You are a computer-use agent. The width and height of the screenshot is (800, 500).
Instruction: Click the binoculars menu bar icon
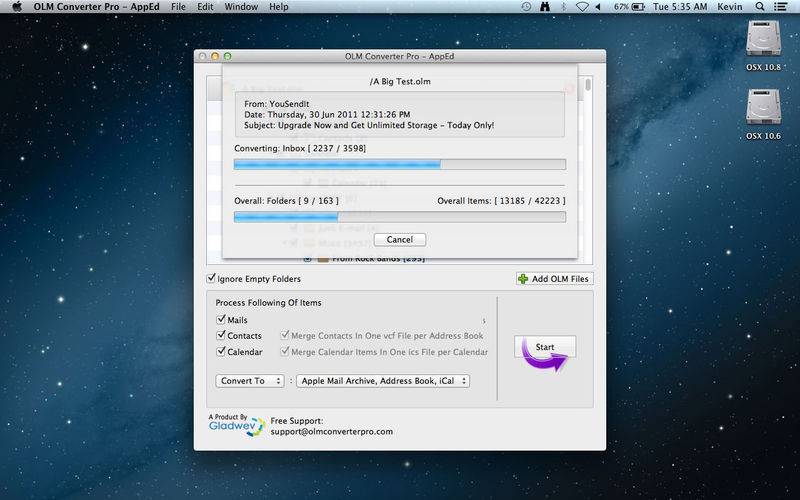point(545,7)
